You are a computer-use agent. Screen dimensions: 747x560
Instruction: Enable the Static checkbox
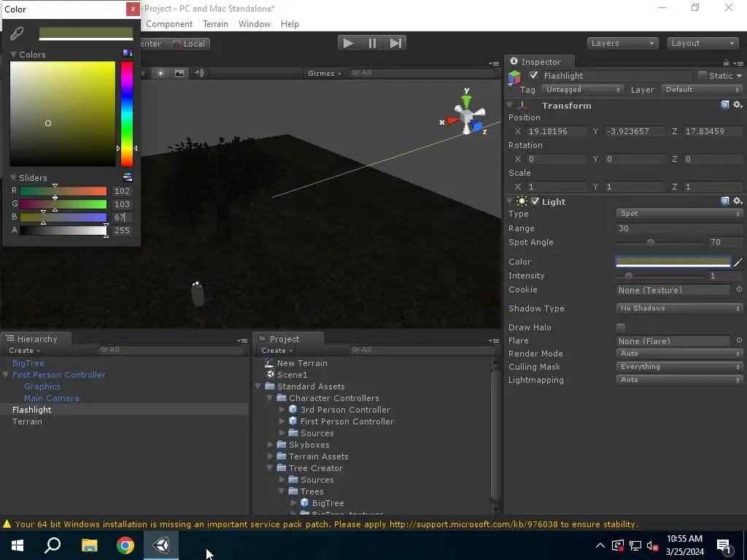click(703, 76)
